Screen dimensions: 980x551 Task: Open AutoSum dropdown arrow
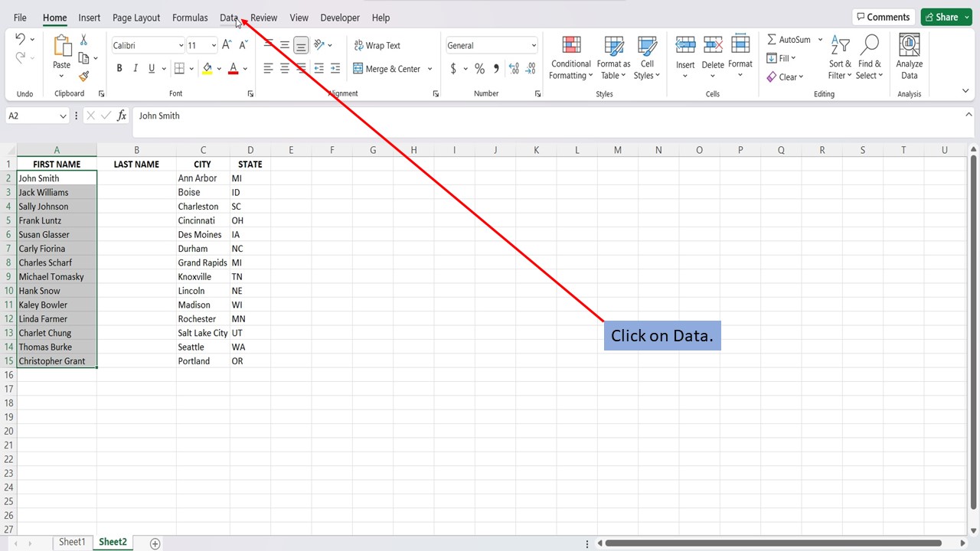(x=820, y=40)
